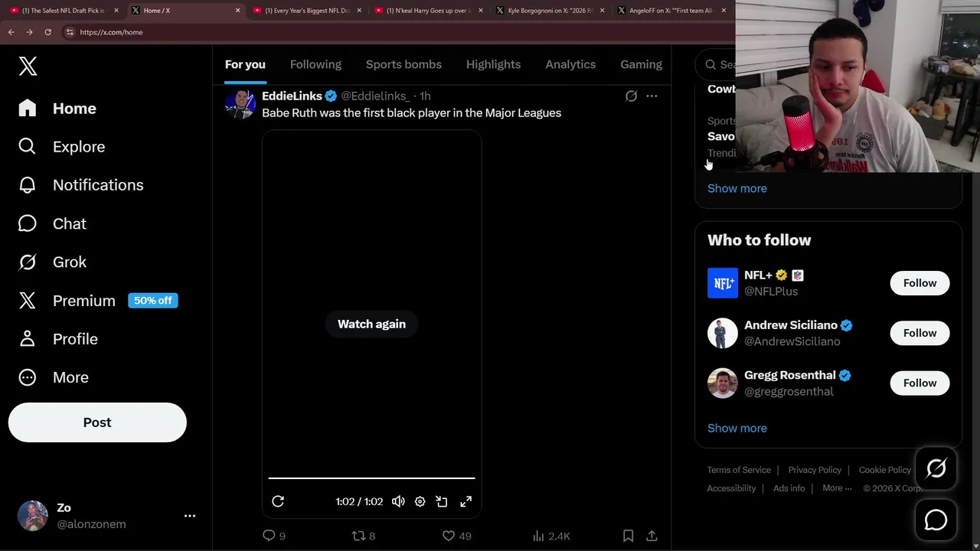Follow Andrew Siciliano
The width and height of the screenshot is (980, 551).
click(920, 333)
